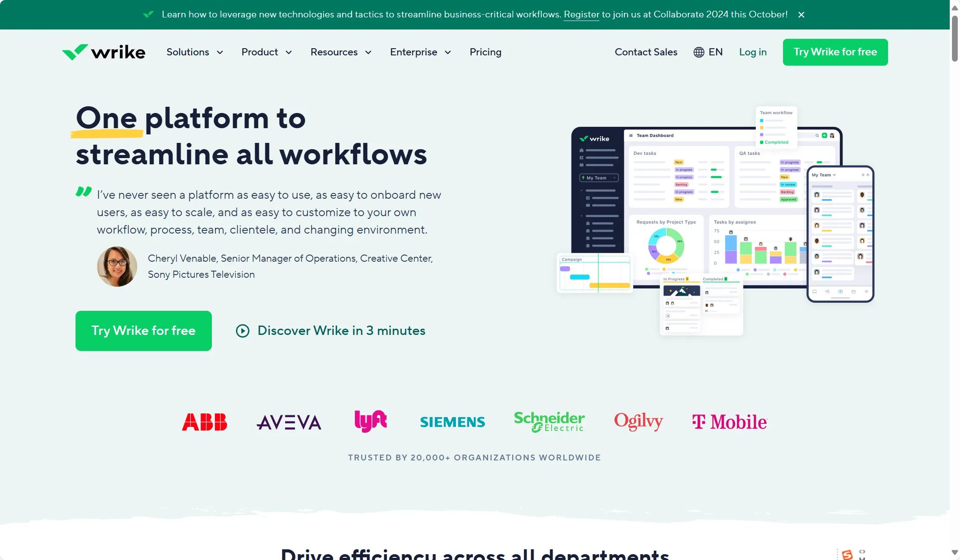This screenshot has width=960, height=560.
Task: Click Cheryl Venable profile photo thumbnail
Action: pos(117,267)
